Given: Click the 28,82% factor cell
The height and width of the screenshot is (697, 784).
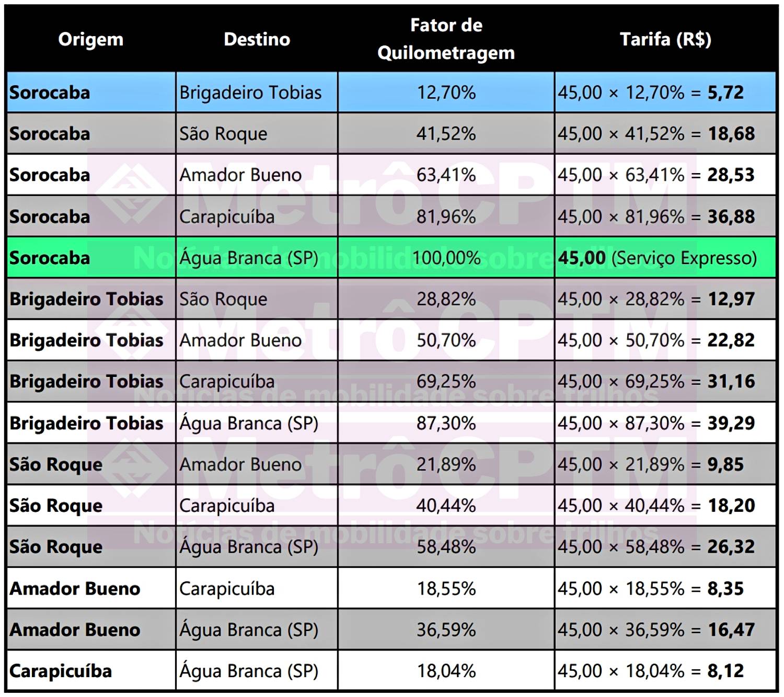Looking at the screenshot, I should [446, 299].
